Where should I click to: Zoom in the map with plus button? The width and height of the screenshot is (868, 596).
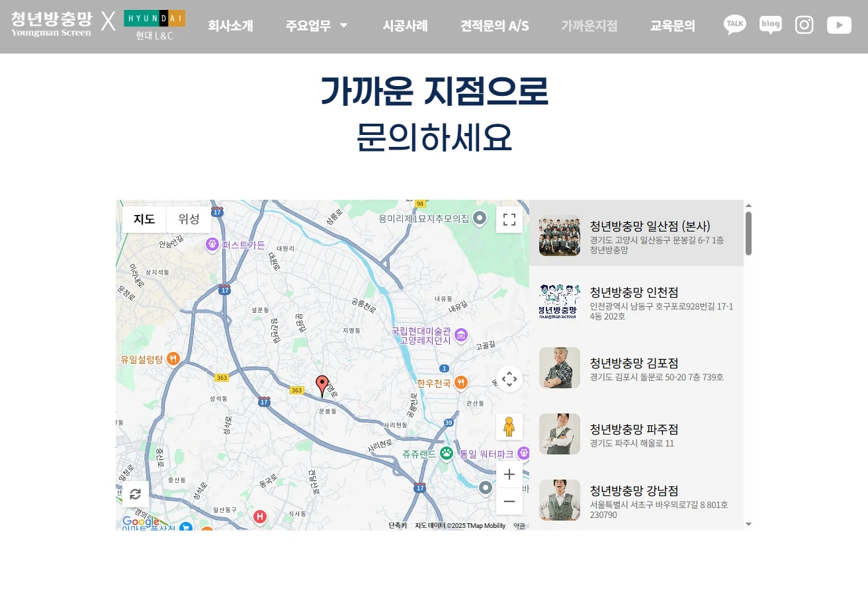coord(509,474)
